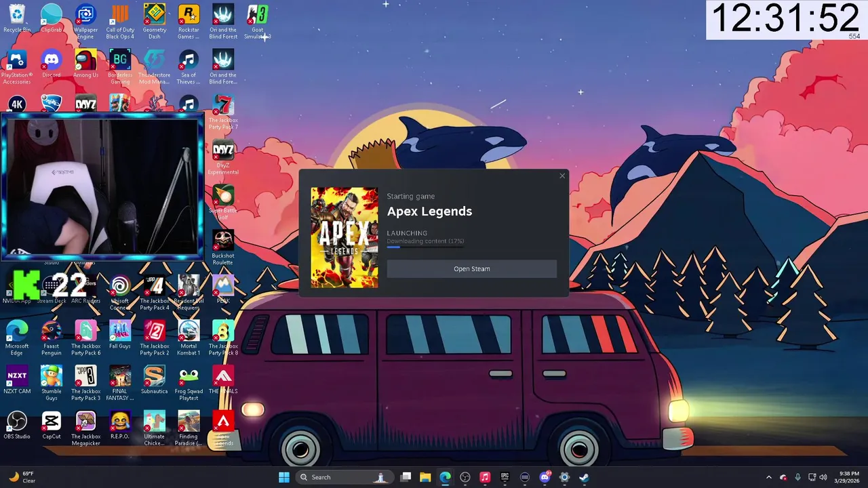Select Resident Evil Requiem desktop icon

tap(189, 293)
